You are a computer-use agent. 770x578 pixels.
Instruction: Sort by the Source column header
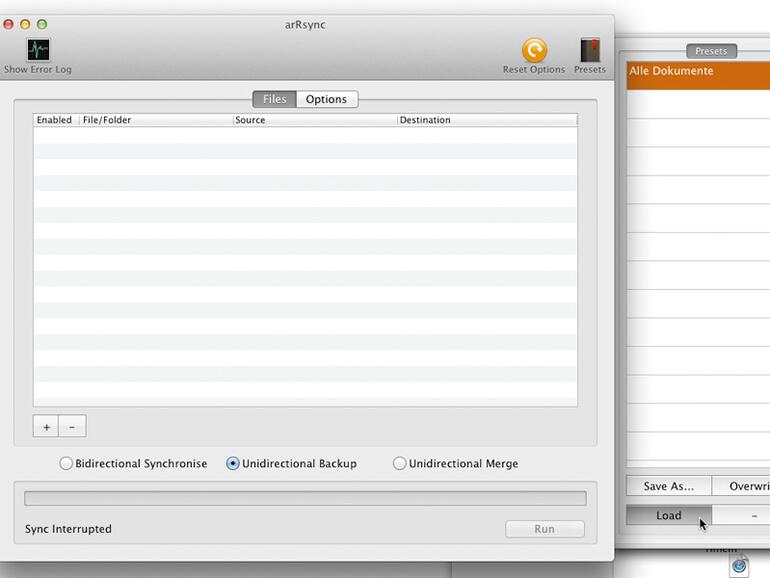click(315, 120)
